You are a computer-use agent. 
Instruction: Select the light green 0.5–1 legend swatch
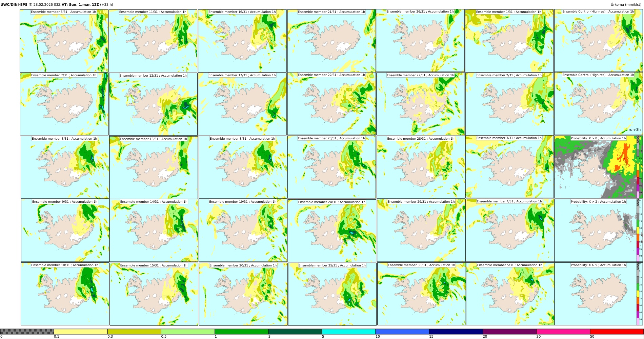point(188,332)
